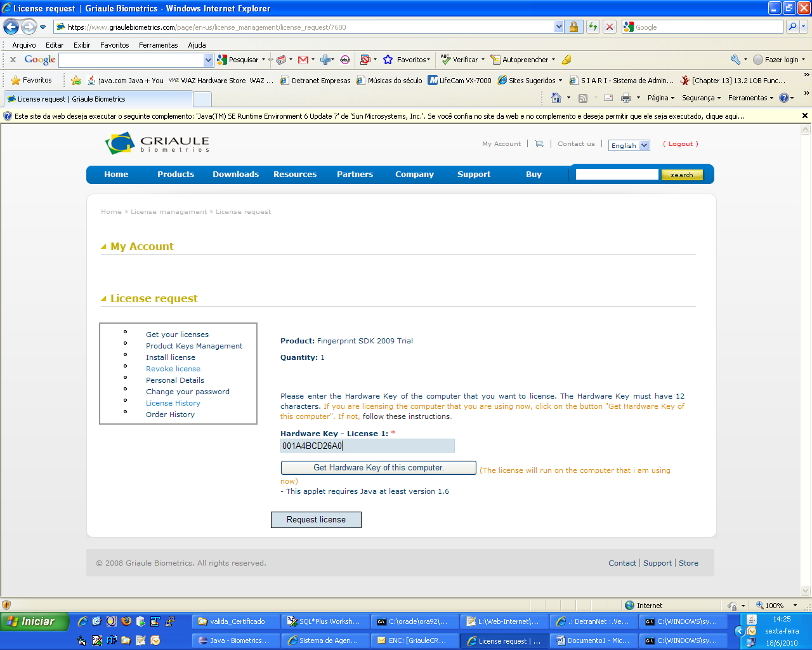Open the Editar menu
The width and height of the screenshot is (812, 650).
pos(55,45)
